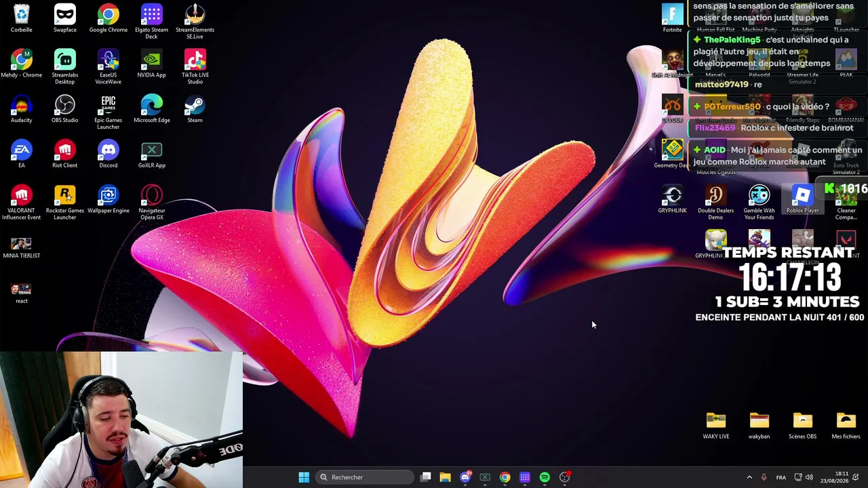Open TikTok LIVE Studio shortcut
This screenshot has height=488, width=868.
pyautogui.click(x=195, y=66)
